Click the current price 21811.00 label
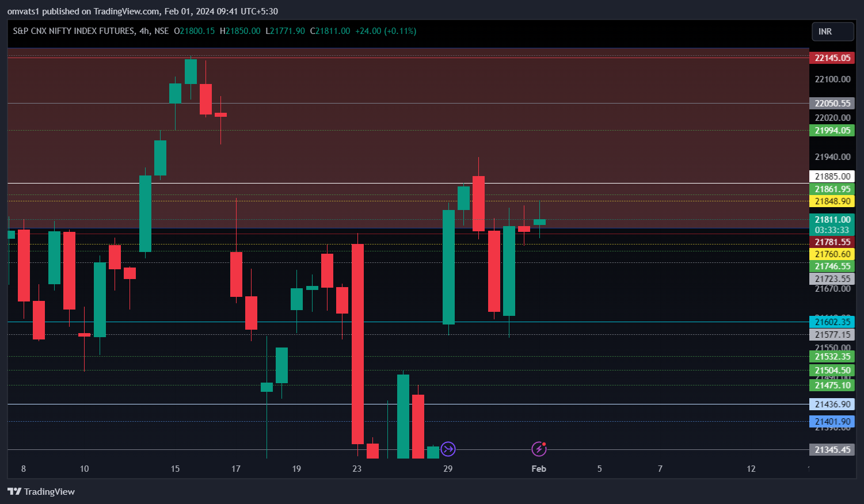This screenshot has height=504, width=864. click(832, 220)
